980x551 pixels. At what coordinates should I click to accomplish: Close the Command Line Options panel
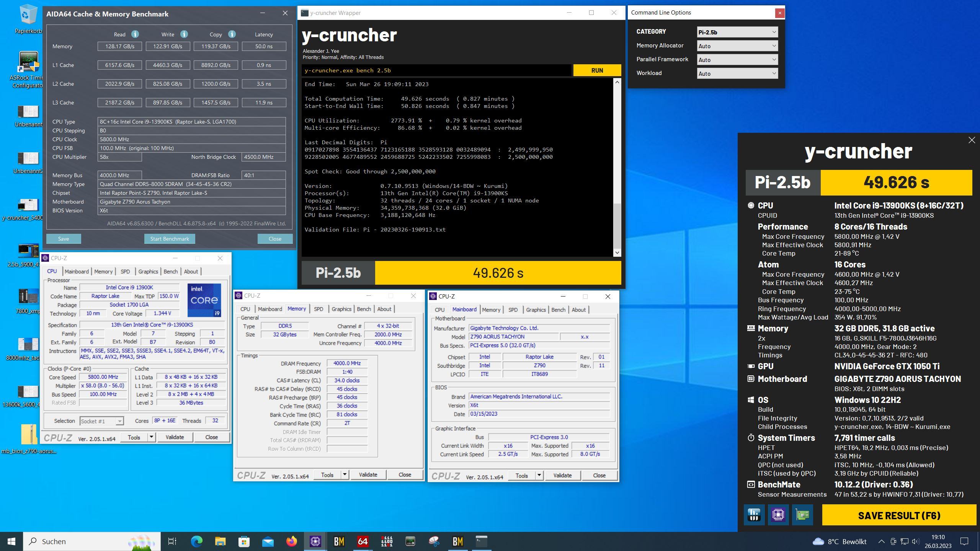click(x=779, y=13)
